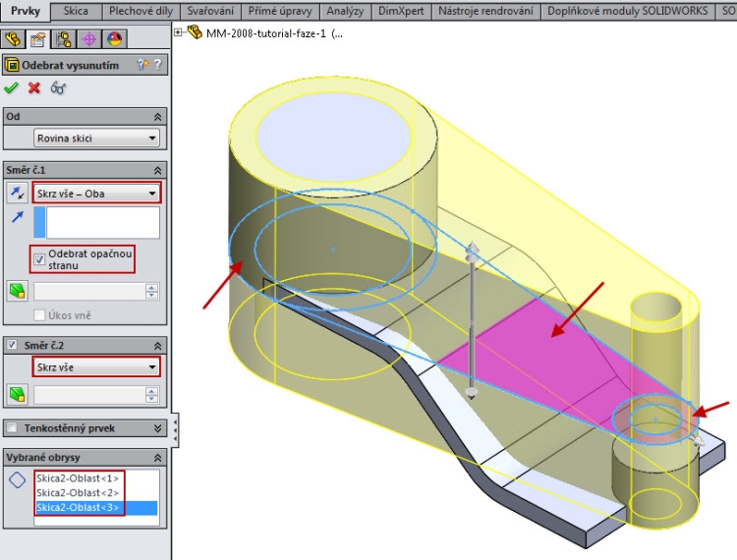Open the Svařování tab
The image size is (737, 560).
pos(210,11)
